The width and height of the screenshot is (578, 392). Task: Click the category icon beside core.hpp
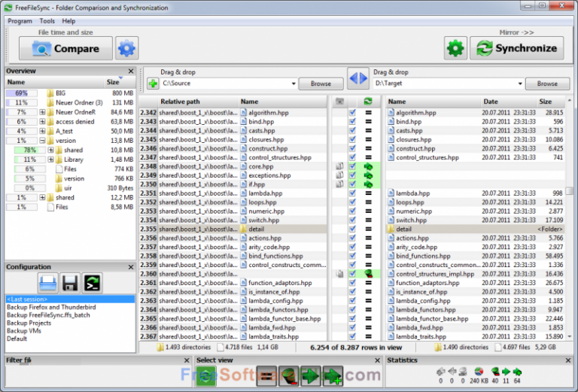[x=339, y=166]
